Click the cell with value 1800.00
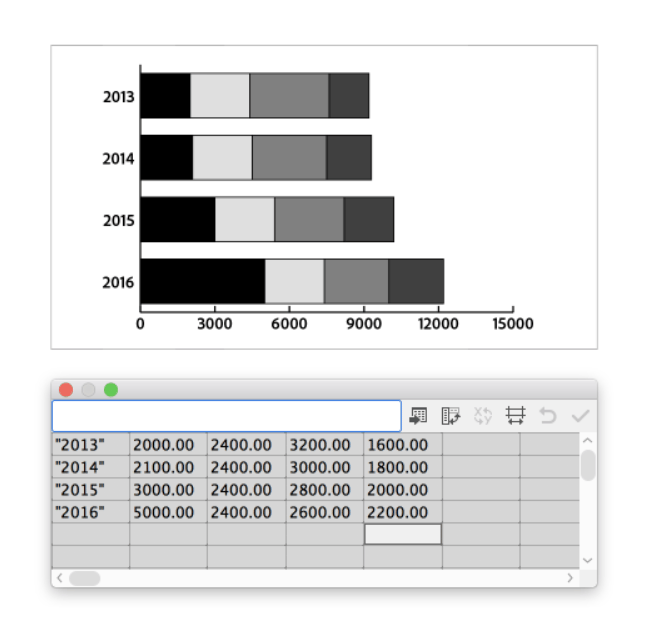Image resolution: width=658 pixels, height=629 pixels. coord(402,467)
